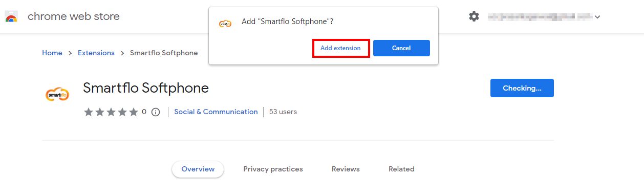Click the Smartflo icon in the dialog
This screenshot has height=196, width=644.
pos(225,23)
